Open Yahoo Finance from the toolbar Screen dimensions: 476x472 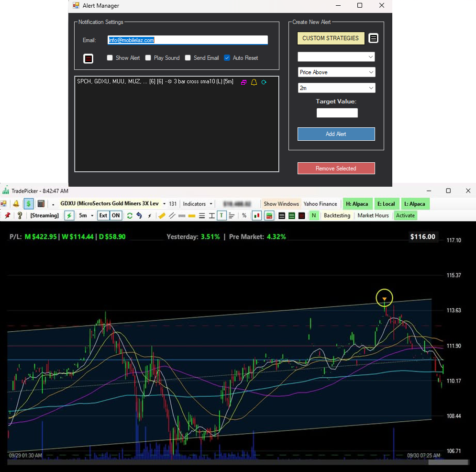pyautogui.click(x=320, y=204)
